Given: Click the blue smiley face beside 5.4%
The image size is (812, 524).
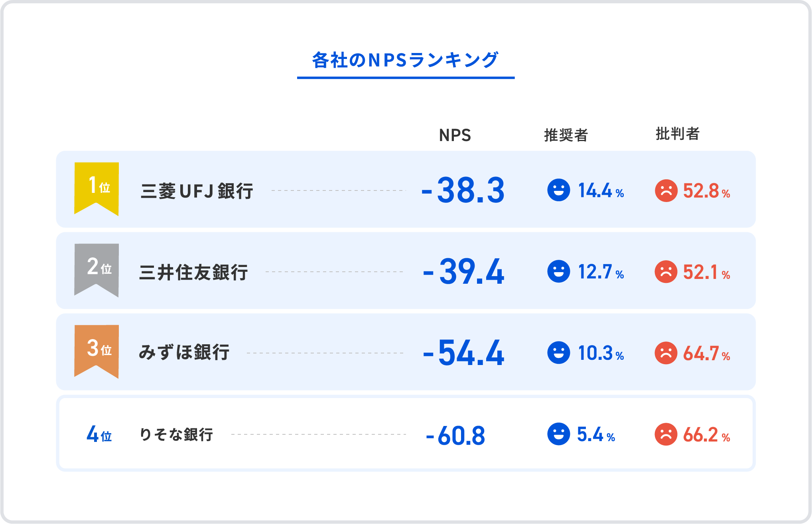Looking at the screenshot, I should coord(558,434).
